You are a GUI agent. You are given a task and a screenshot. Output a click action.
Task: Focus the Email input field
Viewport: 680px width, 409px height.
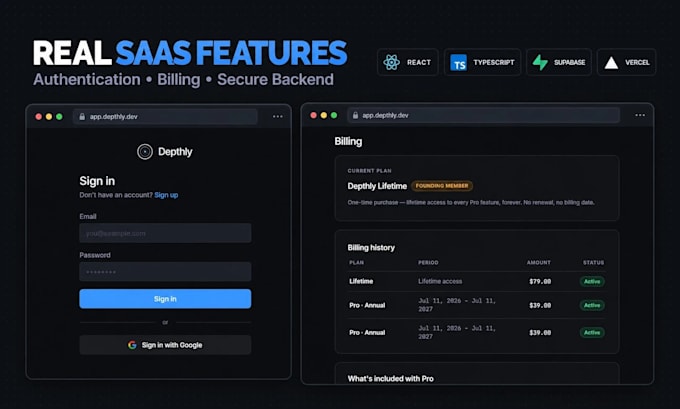pyautogui.click(x=165, y=233)
